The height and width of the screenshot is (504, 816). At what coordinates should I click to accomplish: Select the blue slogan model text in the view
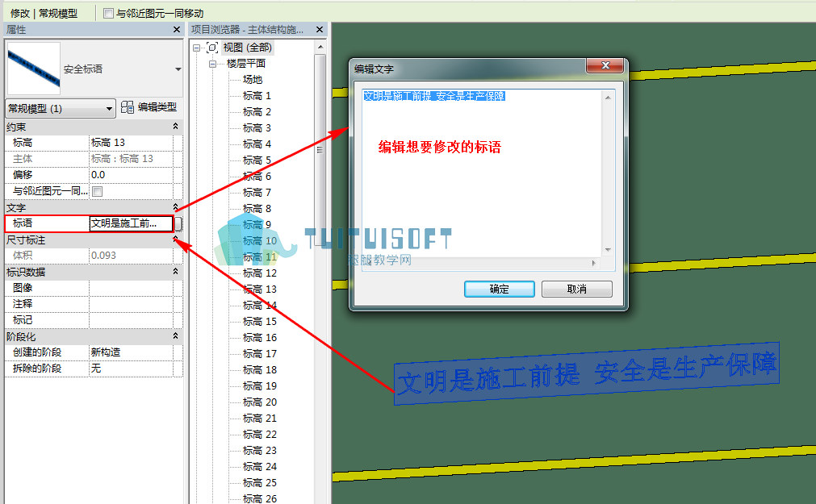[x=587, y=373]
